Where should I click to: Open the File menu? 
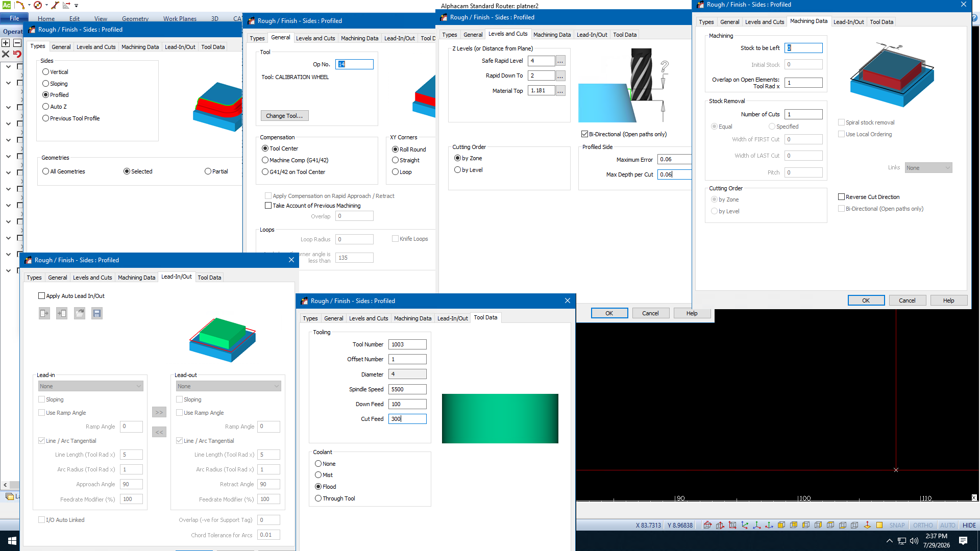[x=14, y=18]
